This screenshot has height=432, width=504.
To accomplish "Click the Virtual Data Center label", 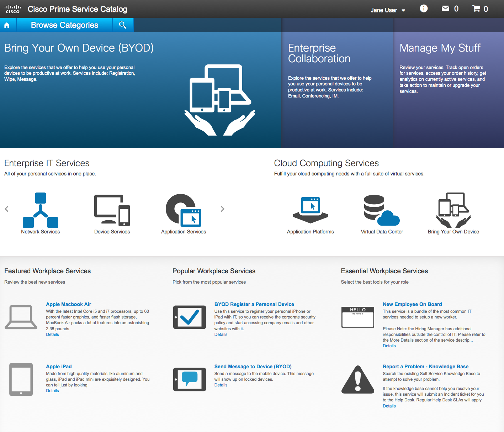I will tap(382, 232).
